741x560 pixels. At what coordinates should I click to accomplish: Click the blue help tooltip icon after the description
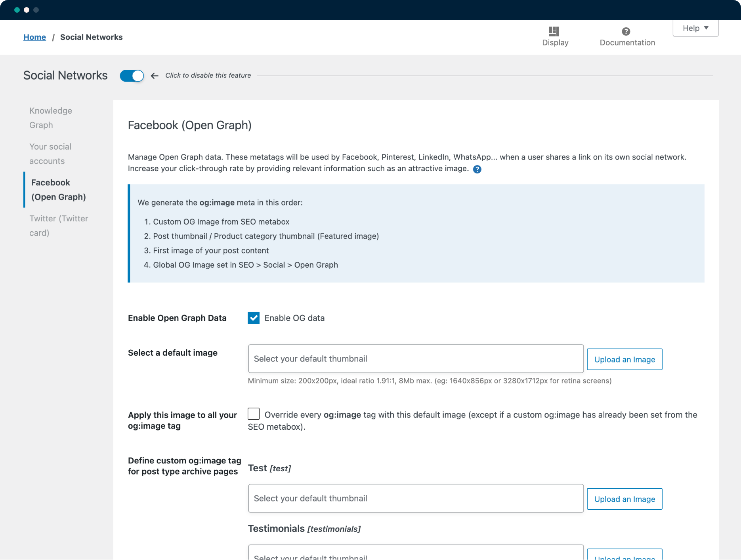477,170
